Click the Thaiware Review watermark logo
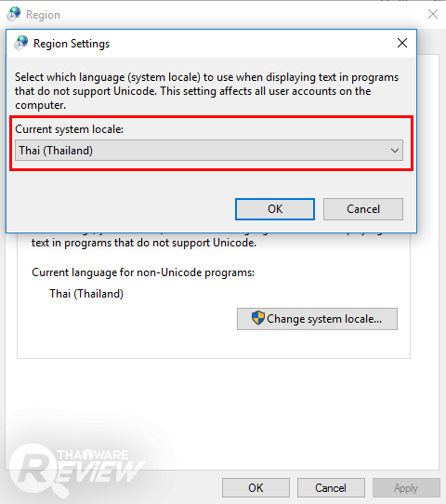The width and height of the screenshot is (446, 504). click(77, 470)
